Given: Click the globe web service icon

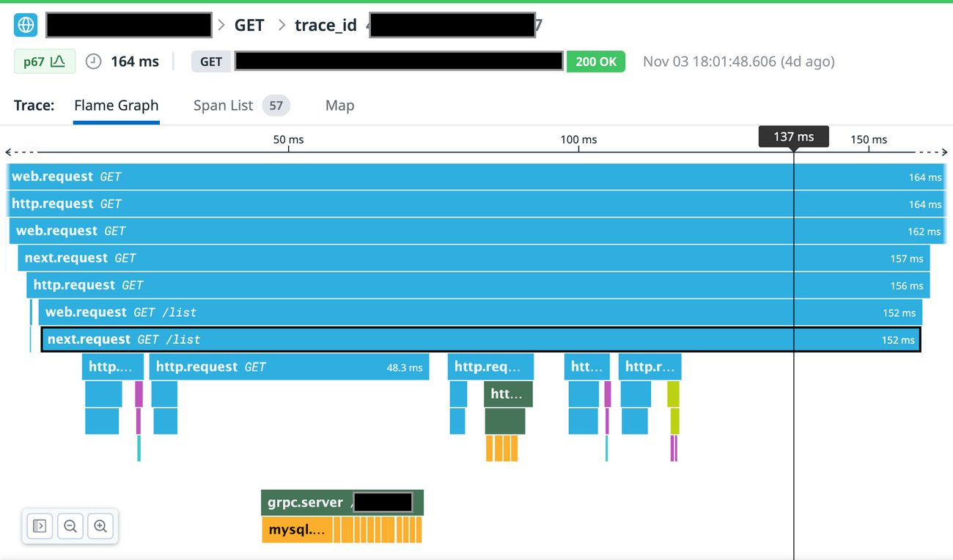Looking at the screenshot, I should click(x=26, y=25).
